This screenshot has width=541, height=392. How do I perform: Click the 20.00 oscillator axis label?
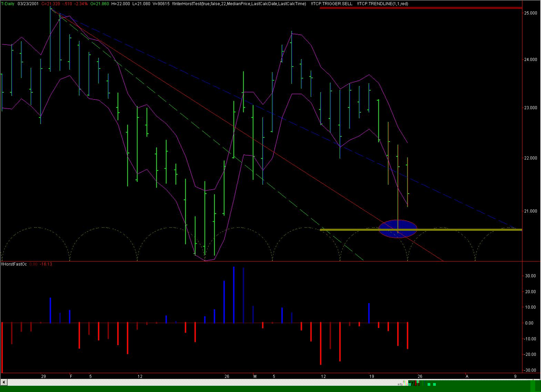point(531,292)
